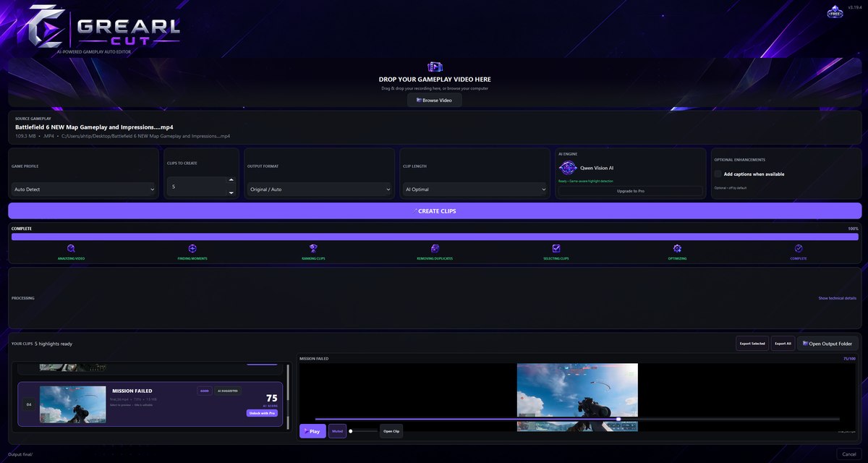Image resolution: width=868 pixels, height=463 pixels.
Task: Click Export All button
Action: (783, 343)
